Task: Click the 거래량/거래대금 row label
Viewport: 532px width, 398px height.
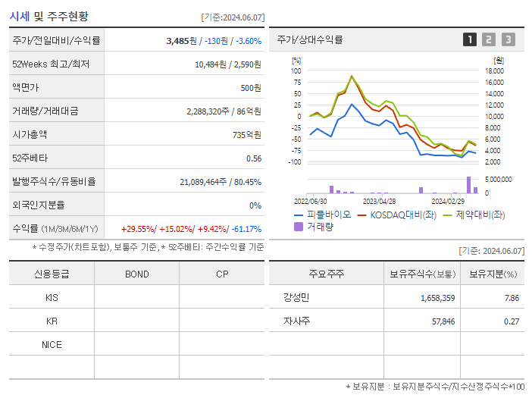Action: 45,111
